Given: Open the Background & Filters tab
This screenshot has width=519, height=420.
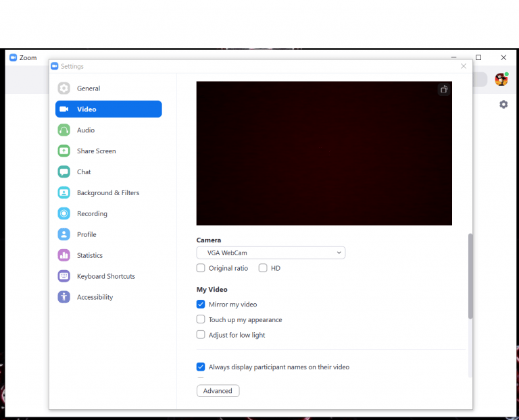Looking at the screenshot, I should [x=109, y=192].
